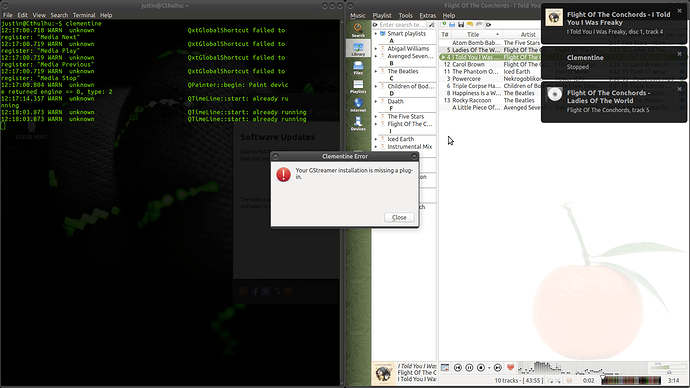Open repeat mode dropdown in status bar
Screen dimensions: 690x388
551,381
